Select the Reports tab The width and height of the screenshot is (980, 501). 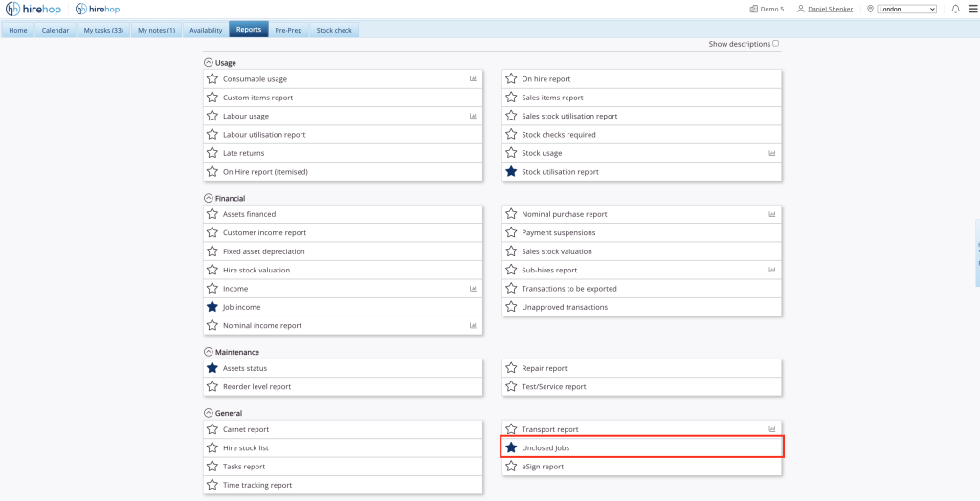click(x=249, y=30)
